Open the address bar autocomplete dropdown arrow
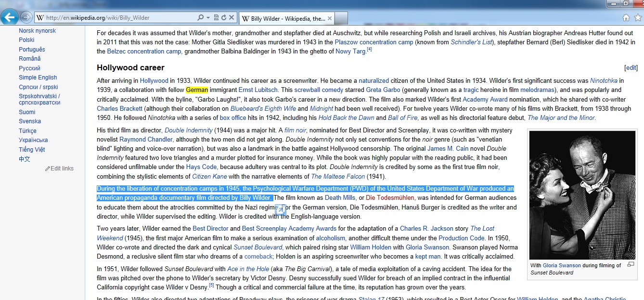The width and height of the screenshot is (644, 300). pyautogui.click(x=208, y=18)
